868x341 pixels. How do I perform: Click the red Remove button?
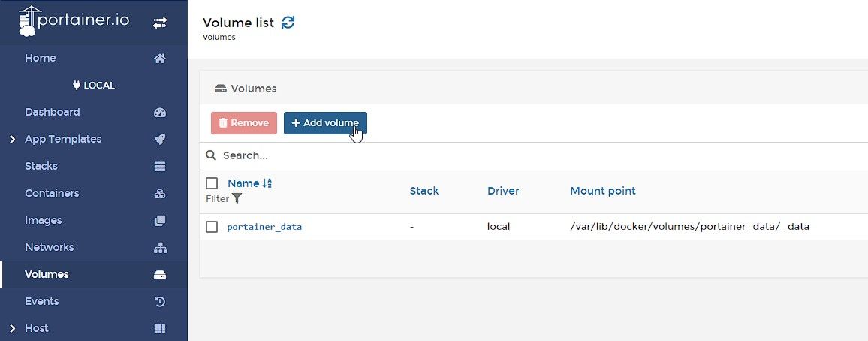pos(244,123)
